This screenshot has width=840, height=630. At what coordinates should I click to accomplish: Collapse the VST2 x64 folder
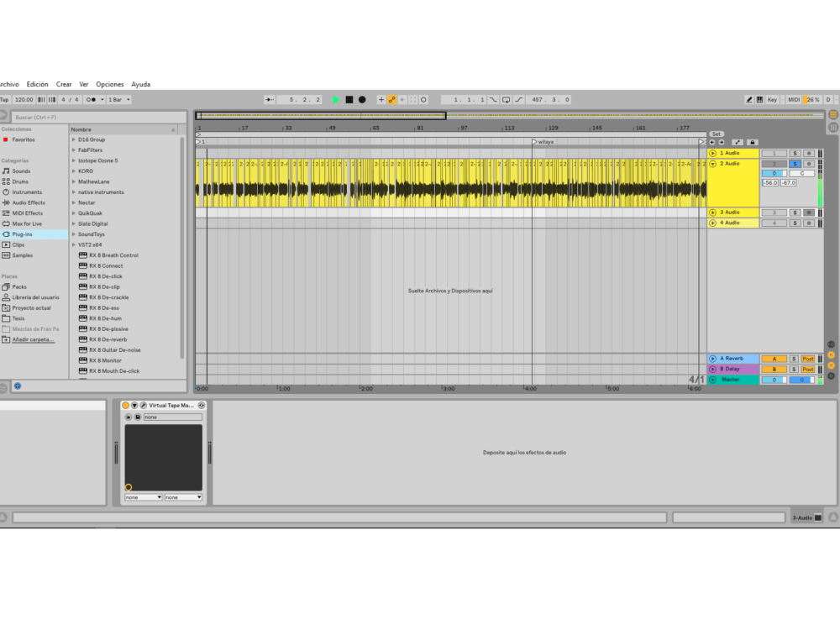[74, 244]
